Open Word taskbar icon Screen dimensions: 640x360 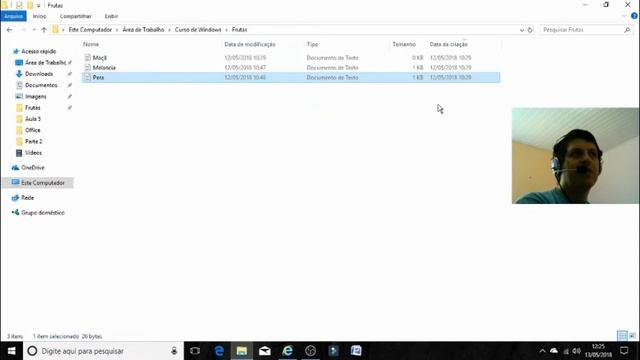click(x=356, y=351)
